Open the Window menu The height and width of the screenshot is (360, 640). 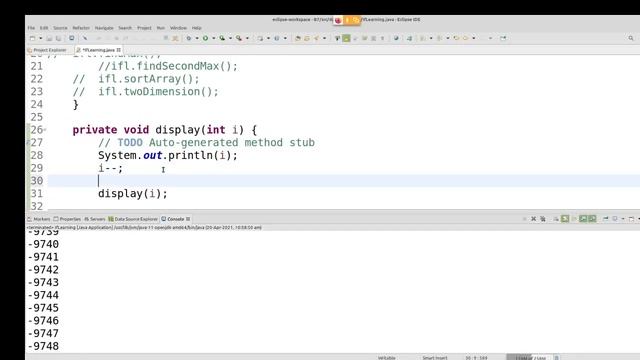click(178, 28)
